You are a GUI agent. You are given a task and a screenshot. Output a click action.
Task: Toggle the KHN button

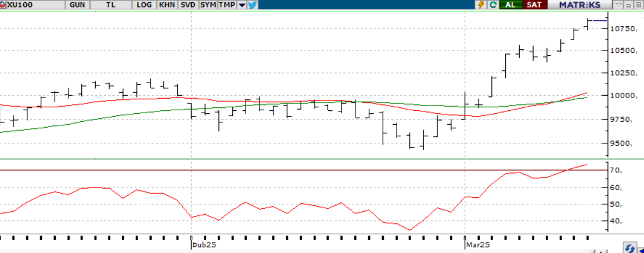click(167, 5)
